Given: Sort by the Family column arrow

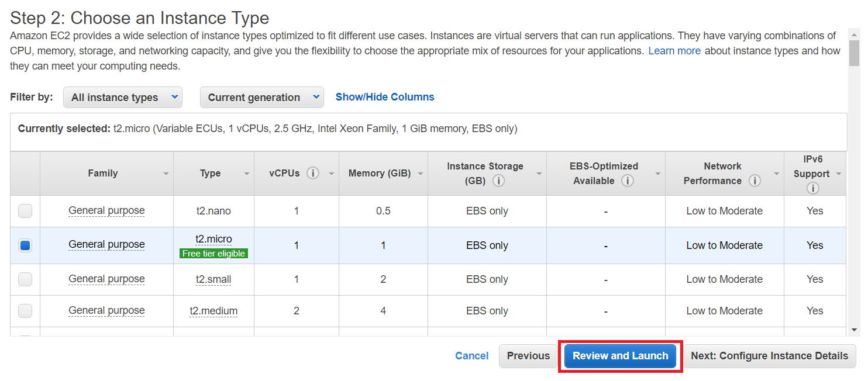Looking at the screenshot, I should (x=166, y=174).
